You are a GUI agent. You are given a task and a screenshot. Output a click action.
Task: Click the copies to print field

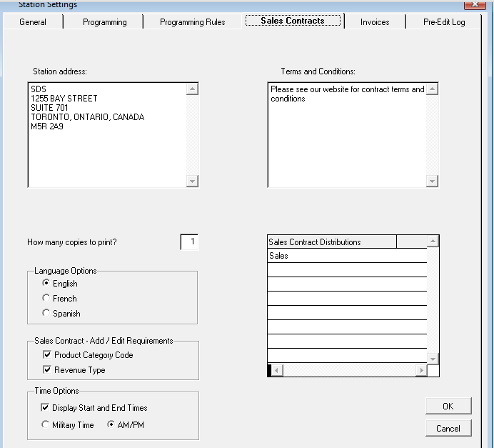(x=189, y=242)
